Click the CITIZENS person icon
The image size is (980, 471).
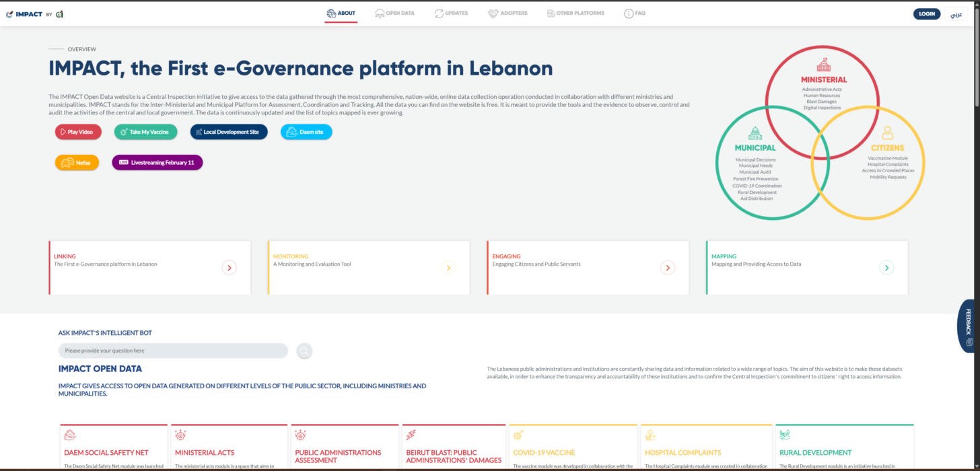(888, 133)
